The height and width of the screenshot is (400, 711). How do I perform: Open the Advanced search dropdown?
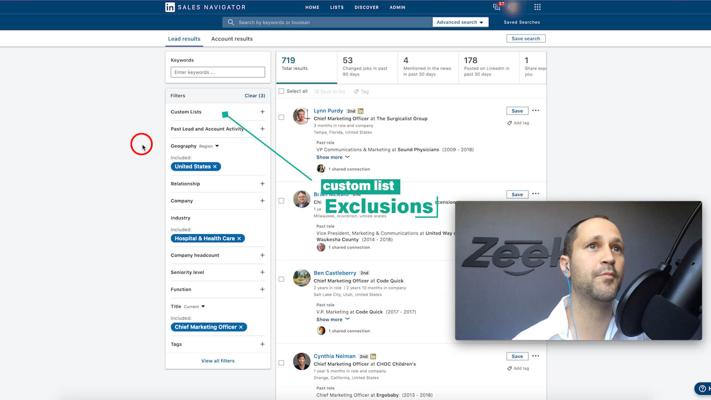point(460,22)
